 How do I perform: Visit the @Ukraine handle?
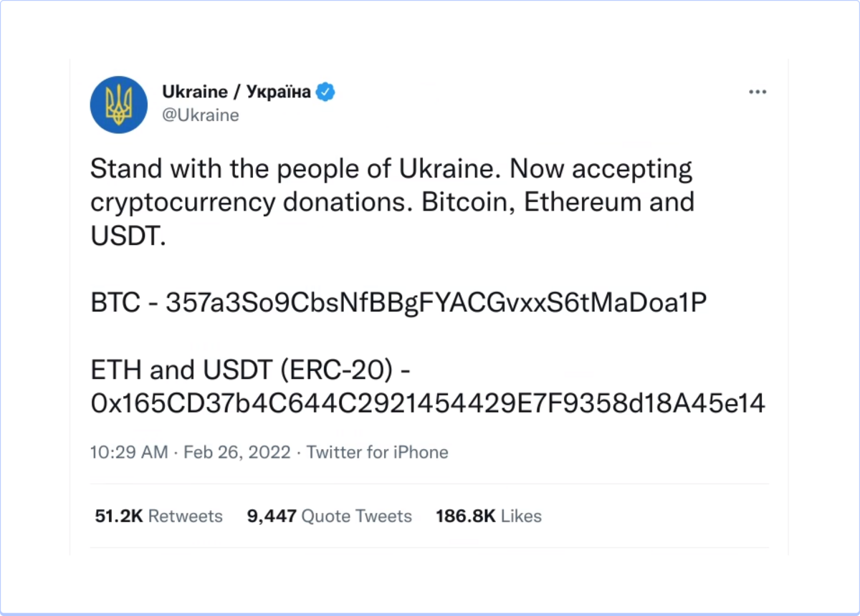(201, 115)
